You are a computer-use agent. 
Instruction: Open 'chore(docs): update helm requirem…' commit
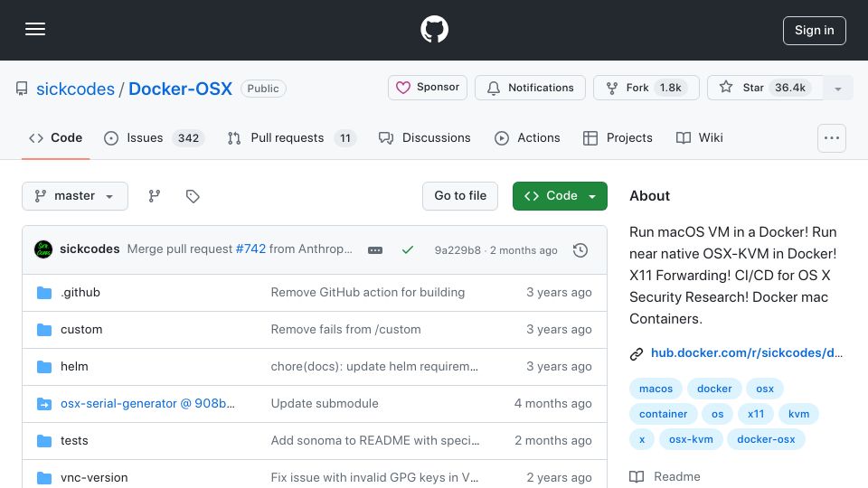tap(374, 366)
